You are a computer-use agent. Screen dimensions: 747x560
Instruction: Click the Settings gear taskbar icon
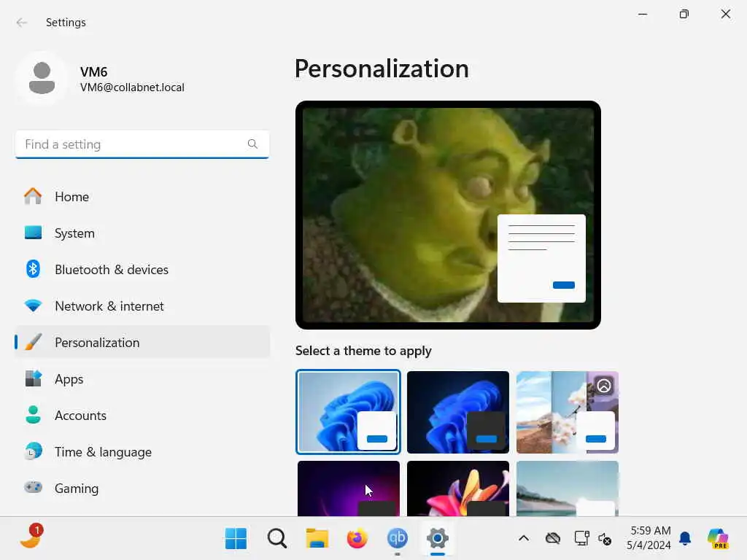click(438, 539)
